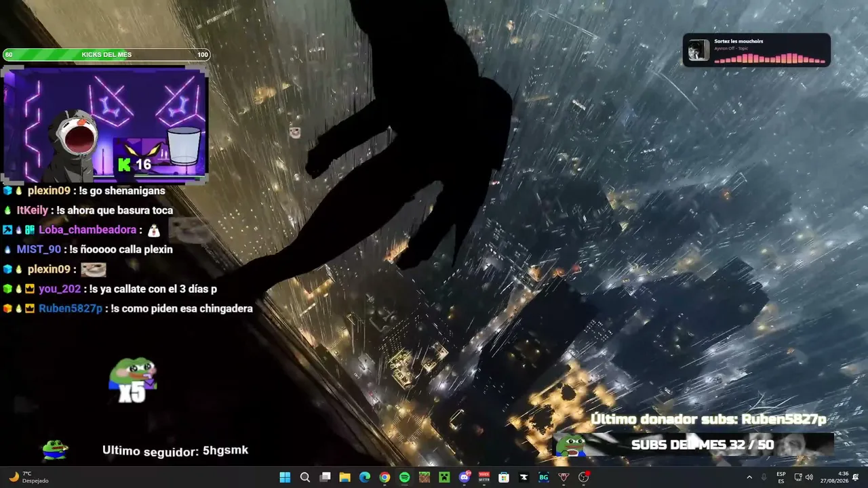The height and width of the screenshot is (488, 868).
Task: Open the CapCut taskbar icon
Action: coord(524,477)
